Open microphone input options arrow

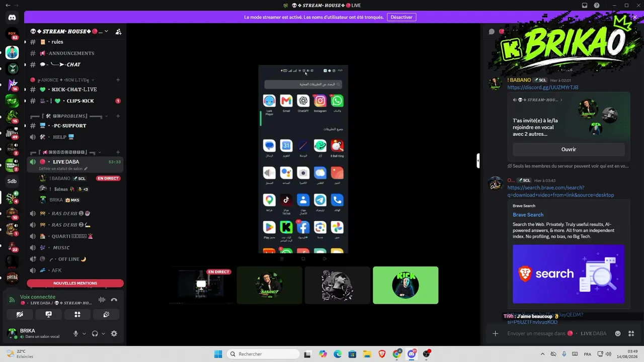(x=84, y=333)
